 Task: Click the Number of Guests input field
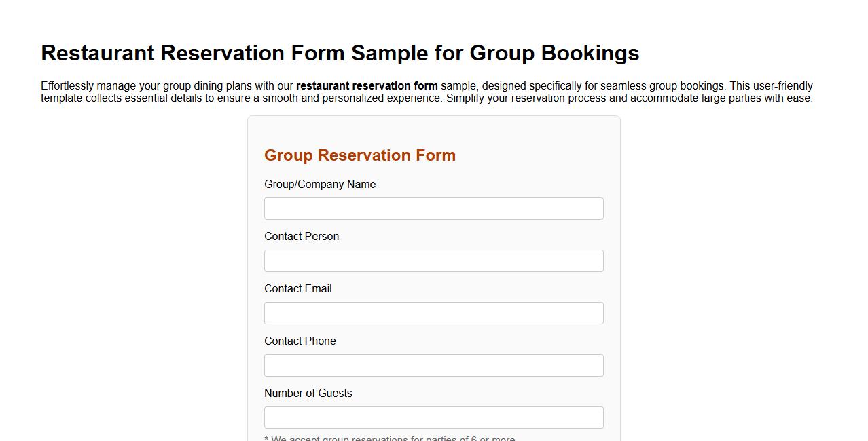pyautogui.click(x=433, y=417)
